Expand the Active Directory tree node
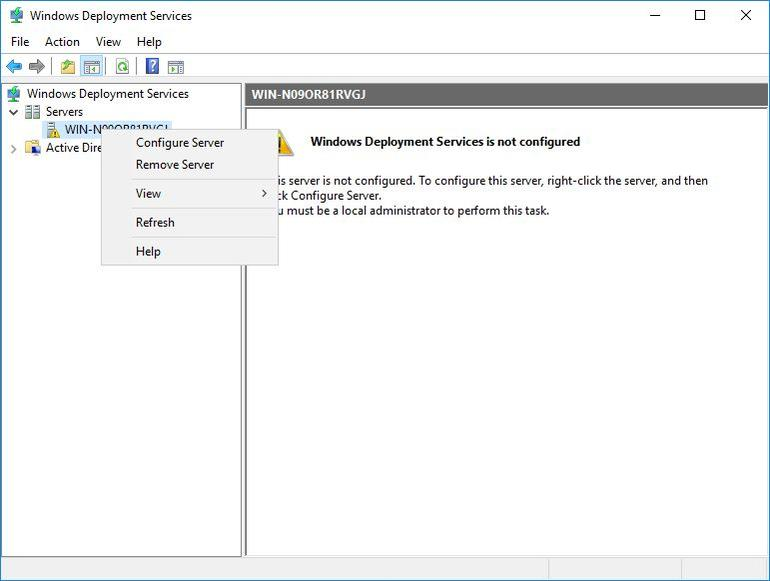Image resolution: width=770 pixels, height=581 pixels. pos(13,148)
